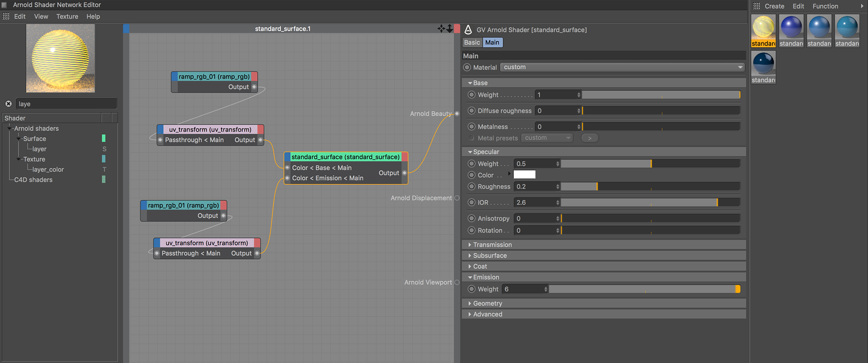Screen dimensions: 868x363
Task: Select the layer_color shader in the tree
Action: (48, 170)
